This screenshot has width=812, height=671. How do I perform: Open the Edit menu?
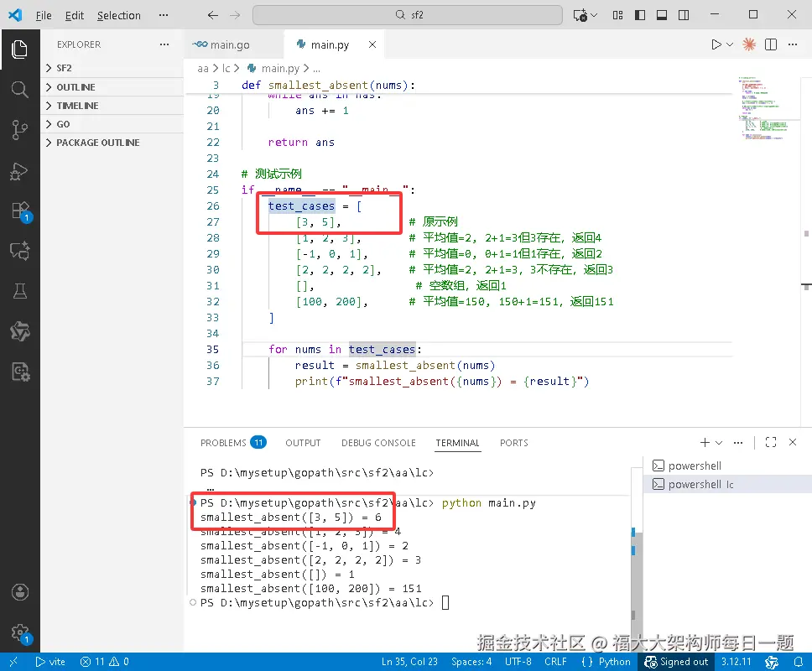75,16
